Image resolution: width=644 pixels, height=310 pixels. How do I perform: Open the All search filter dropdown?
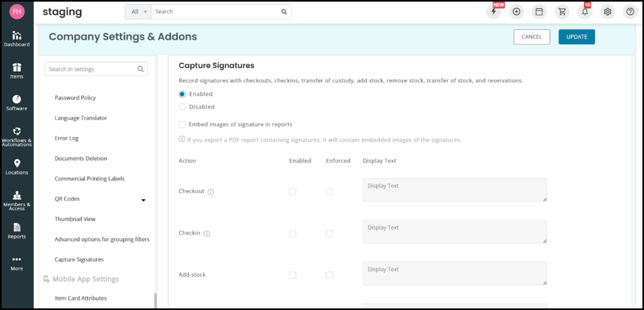click(x=138, y=11)
